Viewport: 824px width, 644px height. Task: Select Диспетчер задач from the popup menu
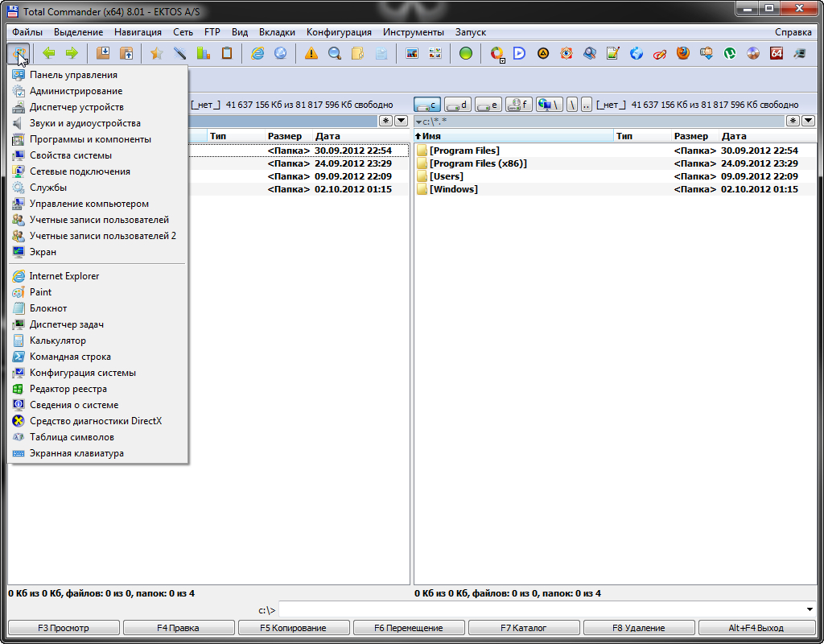[66, 324]
